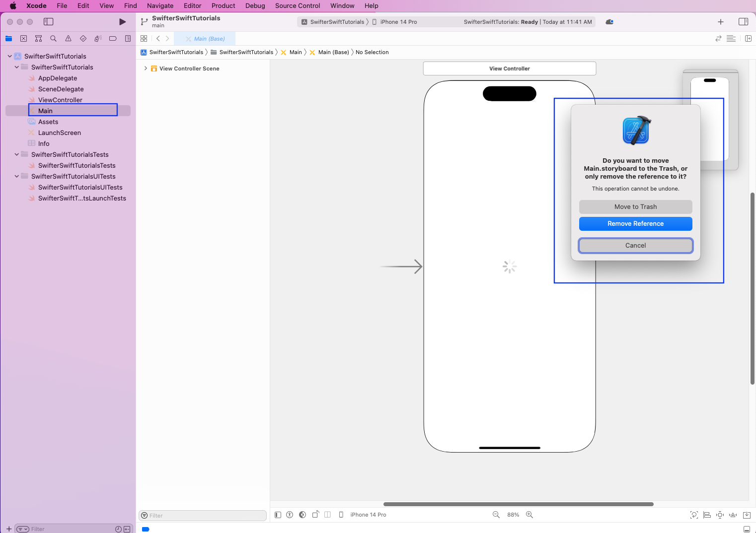Image resolution: width=756 pixels, height=533 pixels.
Task: Open the Resolve Auto Layout Issues icon
Action: tap(733, 515)
